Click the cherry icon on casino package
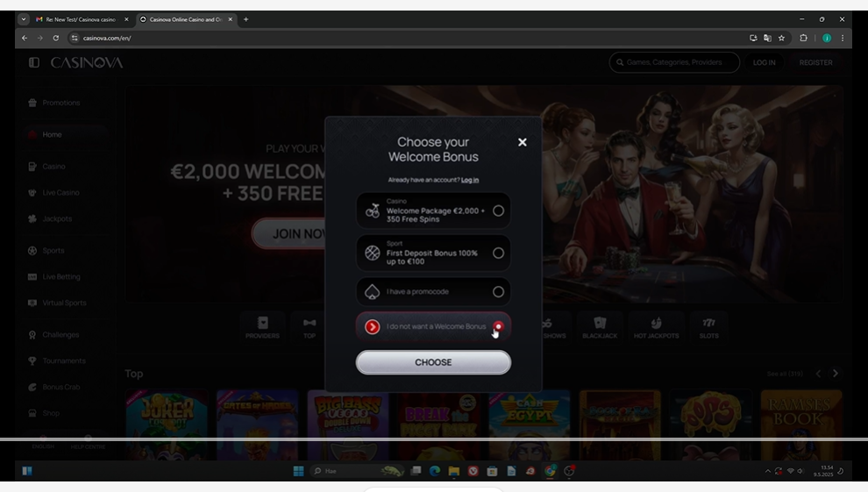Screen dimensions: 868x492 pos(373,210)
